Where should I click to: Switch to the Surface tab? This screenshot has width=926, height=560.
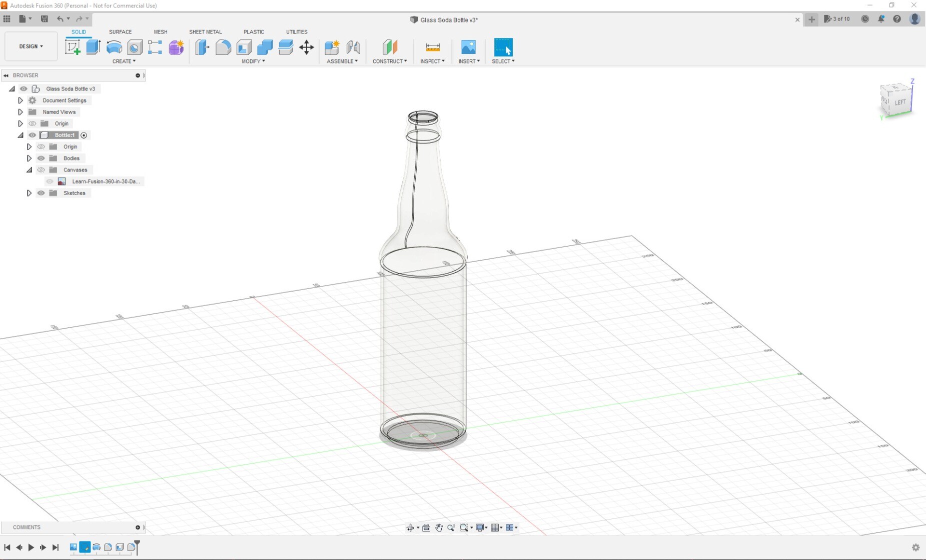point(120,32)
